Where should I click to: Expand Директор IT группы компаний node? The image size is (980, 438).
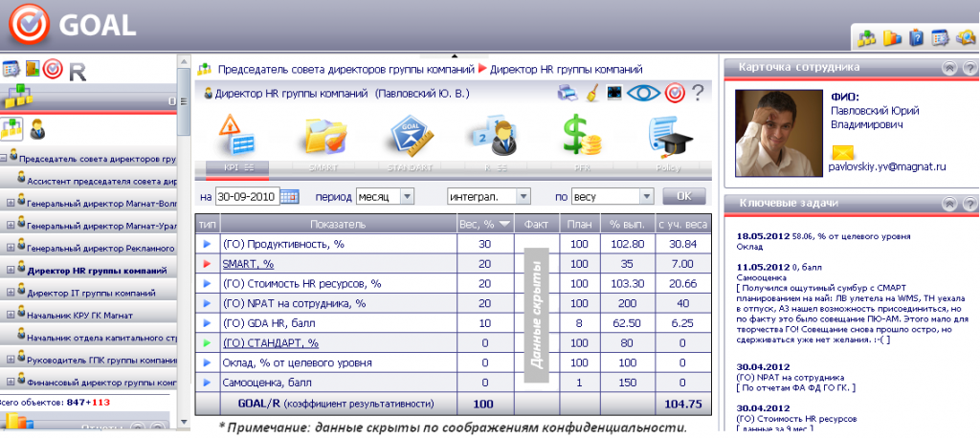10,293
